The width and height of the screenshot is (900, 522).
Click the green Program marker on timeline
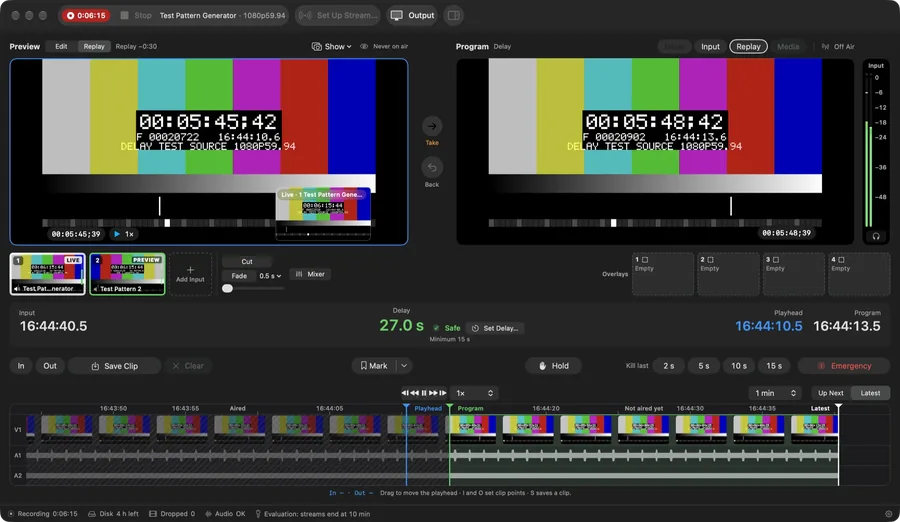(449, 408)
